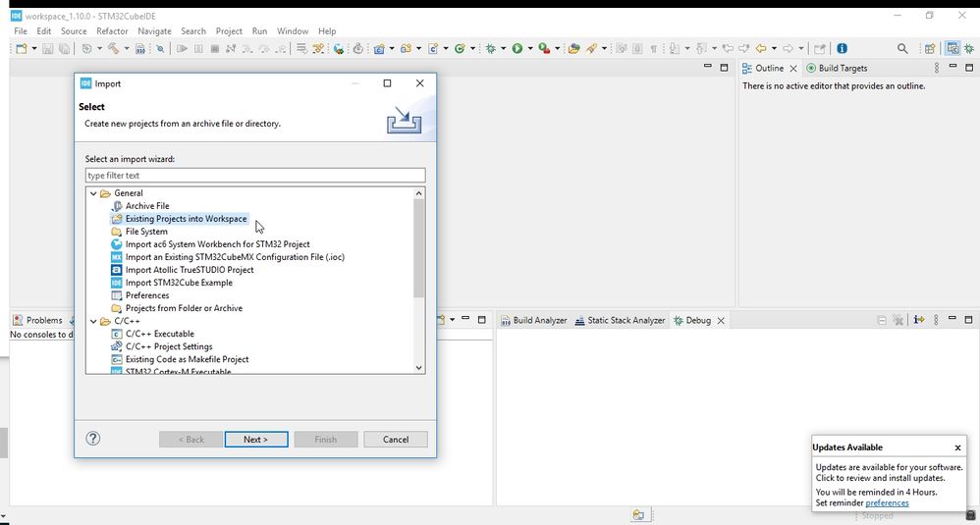Open dropdown next to New icon
Viewport: 980px width, 525px height.
pyautogui.click(x=34, y=49)
